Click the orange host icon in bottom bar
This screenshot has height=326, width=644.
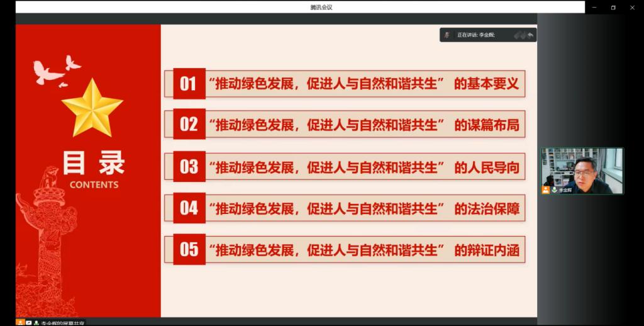(21, 322)
